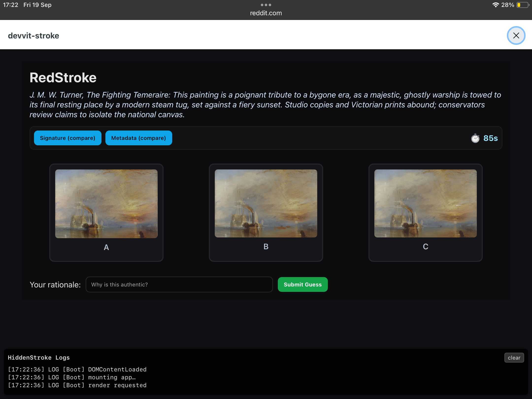Tap the Wi-Fi status icon
532x399 pixels.
click(495, 5)
